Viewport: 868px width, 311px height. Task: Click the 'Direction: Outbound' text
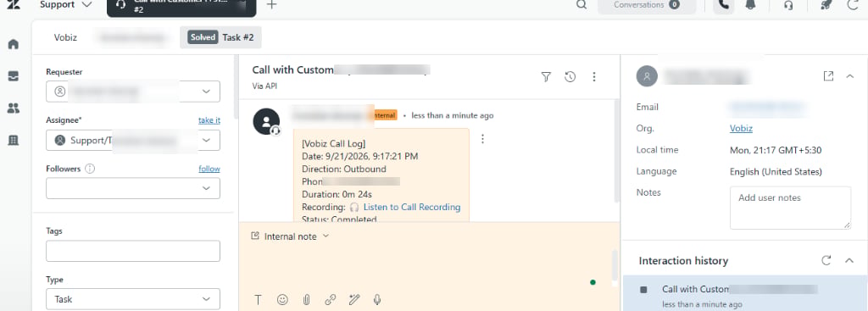[344, 169]
